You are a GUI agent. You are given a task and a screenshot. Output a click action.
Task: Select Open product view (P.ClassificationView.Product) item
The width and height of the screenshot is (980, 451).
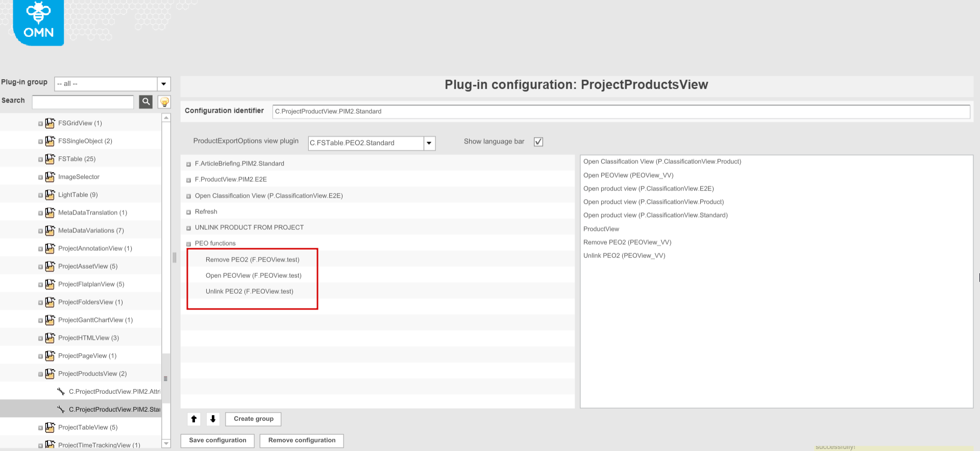(x=653, y=202)
